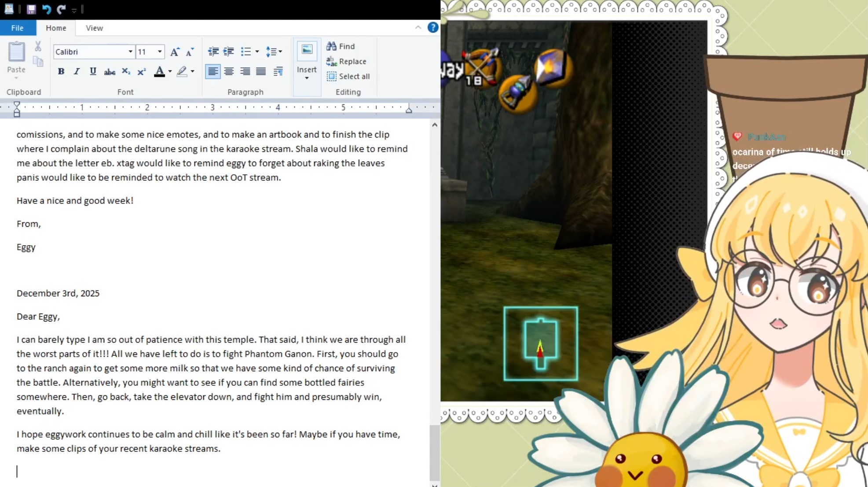The height and width of the screenshot is (487, 868).
Task: Click the Replace button
Action: pyautogui.click(x=347, y=61)
